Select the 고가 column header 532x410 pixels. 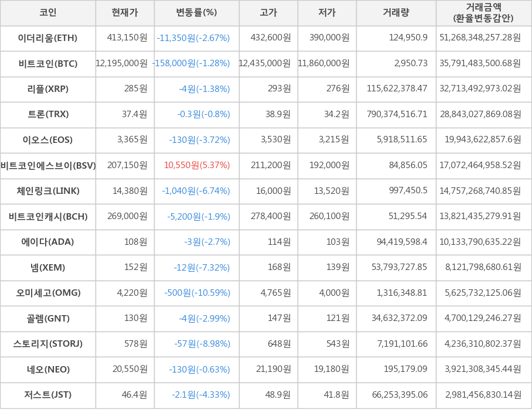click(x=268, y=13)
